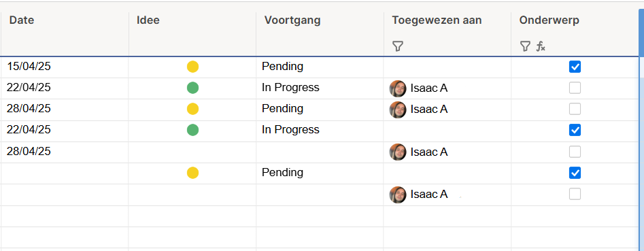This screenshot has height=251, width=644.
Task: Click Isaac A avatar in 22/04/25 row
Action: click(x=398, y=88)
